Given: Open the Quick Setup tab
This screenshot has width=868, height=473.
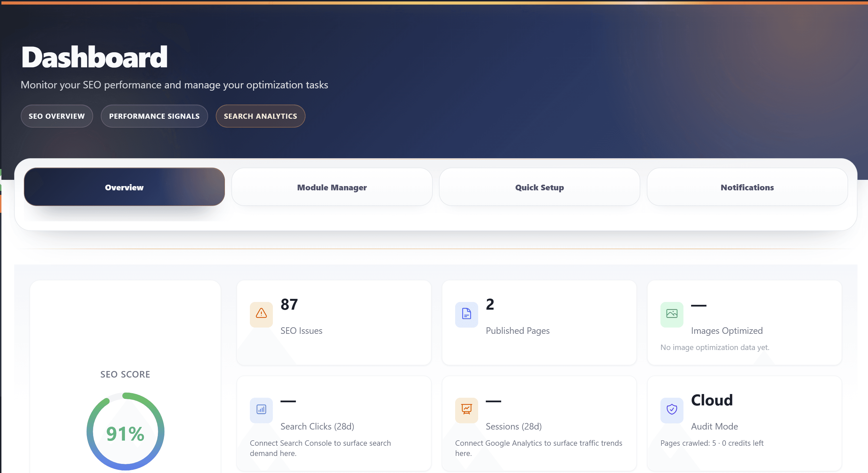Looking at the screenshot, I should point(539,187).
